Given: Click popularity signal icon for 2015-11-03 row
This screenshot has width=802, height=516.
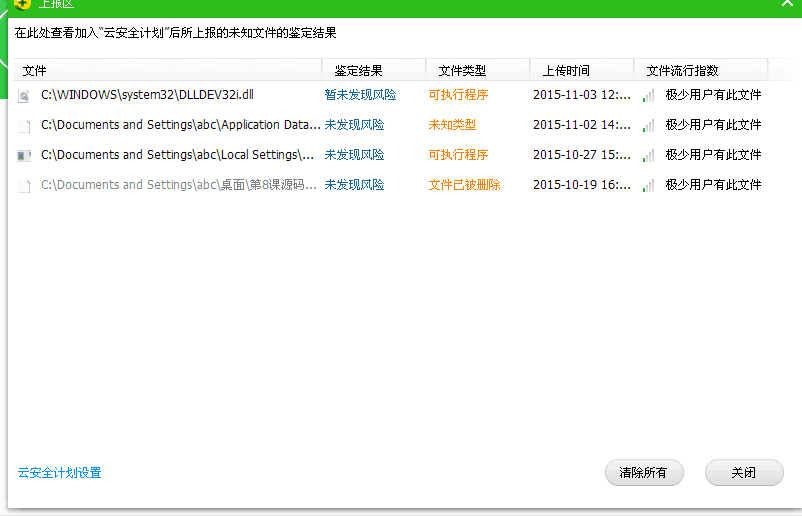Looking at the screenshot, I should coord(649,96).
